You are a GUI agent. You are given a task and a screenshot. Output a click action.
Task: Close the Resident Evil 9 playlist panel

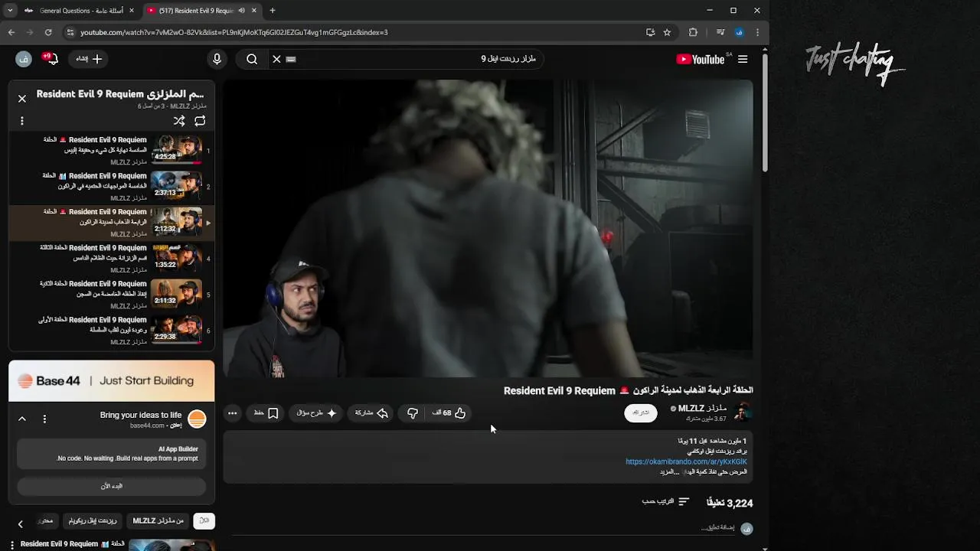(x=22, y=98)
